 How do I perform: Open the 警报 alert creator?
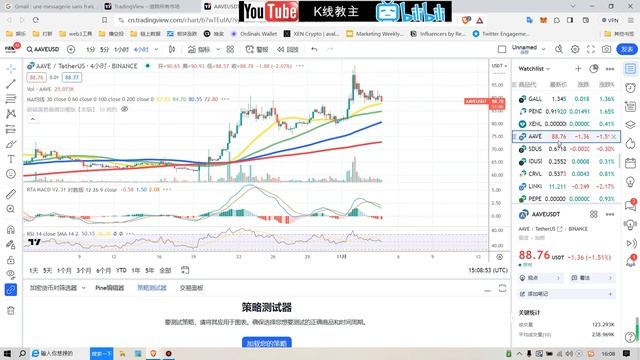pos(257,49)
